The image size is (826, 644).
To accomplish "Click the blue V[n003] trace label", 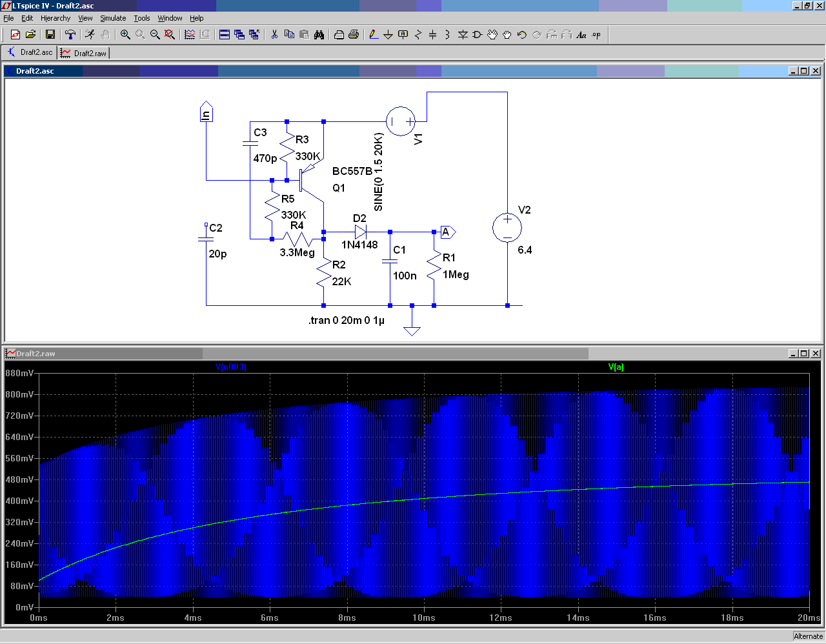I will pos(230,367).
